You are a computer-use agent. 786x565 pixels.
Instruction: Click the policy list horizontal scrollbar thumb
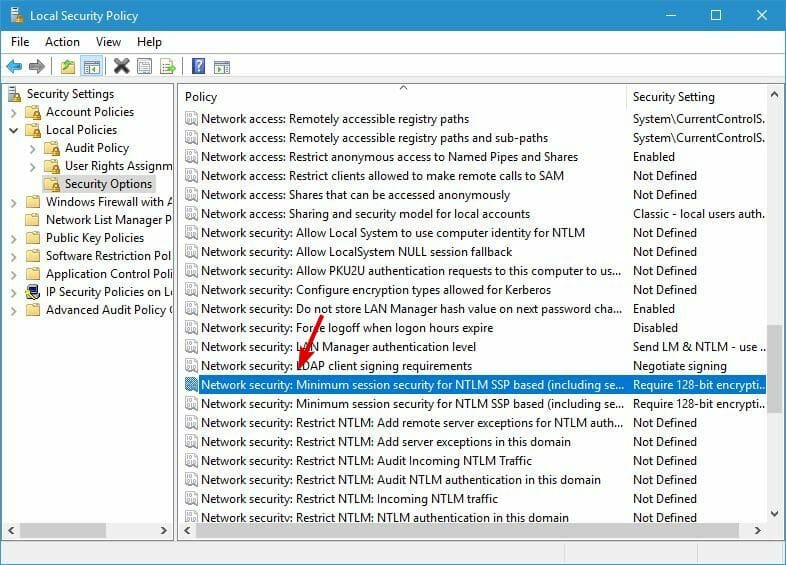pyautogui.click(x=467, y=530)
